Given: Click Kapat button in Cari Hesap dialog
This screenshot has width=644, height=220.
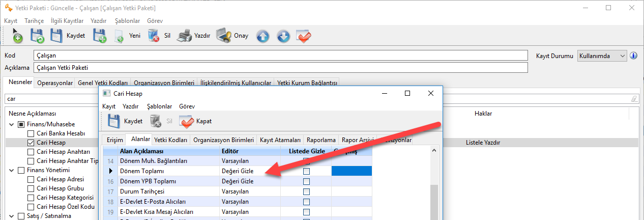Looking at the screenshot, I should (195, 121).
